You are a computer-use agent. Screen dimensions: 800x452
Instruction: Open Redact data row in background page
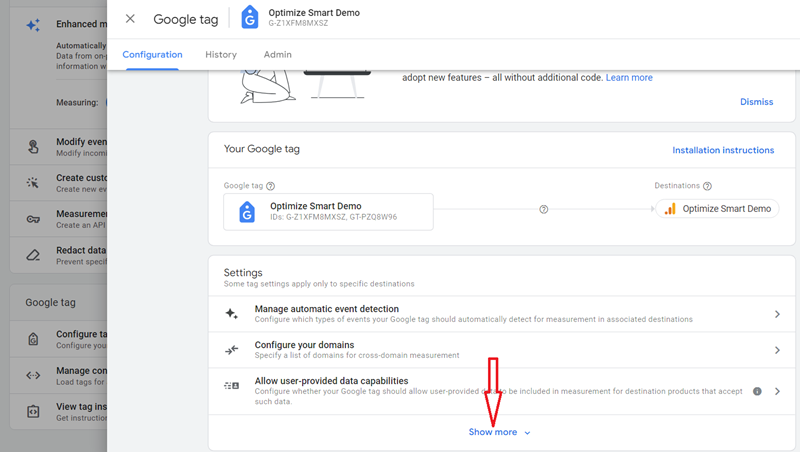point(59,255)
